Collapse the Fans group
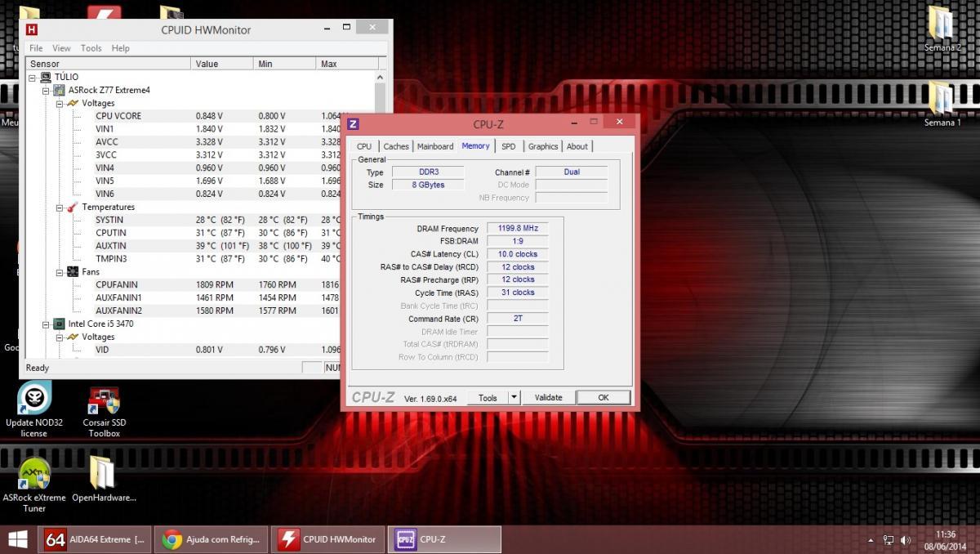This screenshot has width=980, height=554. pyautogui.click(x=60, y=271)
